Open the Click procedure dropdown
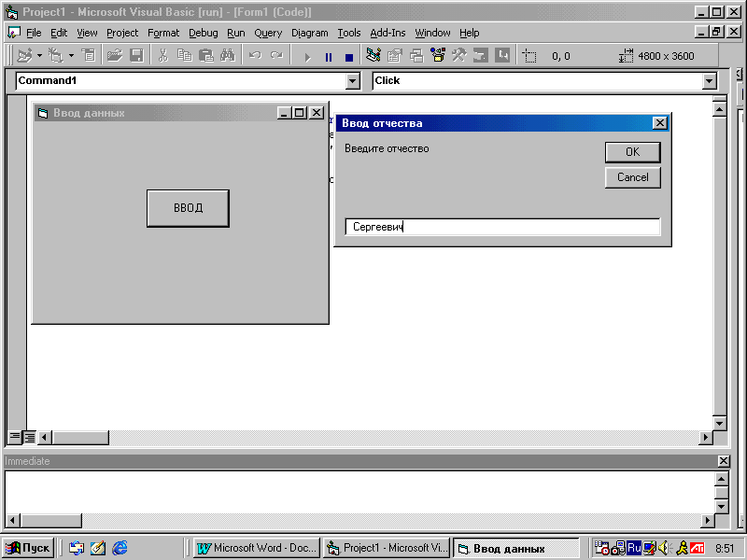Image resolution: width=747 pixels, height=560 pixels. point(710,81)
